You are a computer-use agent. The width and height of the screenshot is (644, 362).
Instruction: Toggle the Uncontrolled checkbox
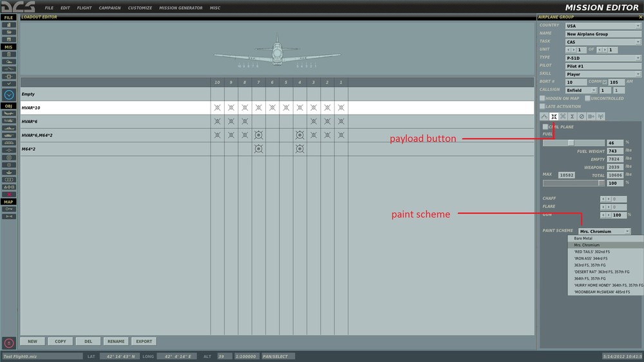[587, 98]
